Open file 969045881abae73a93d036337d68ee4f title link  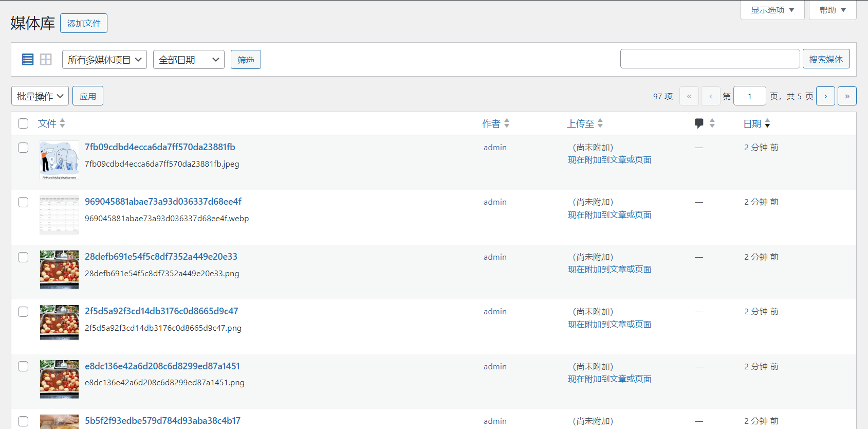tap(163, 202)
